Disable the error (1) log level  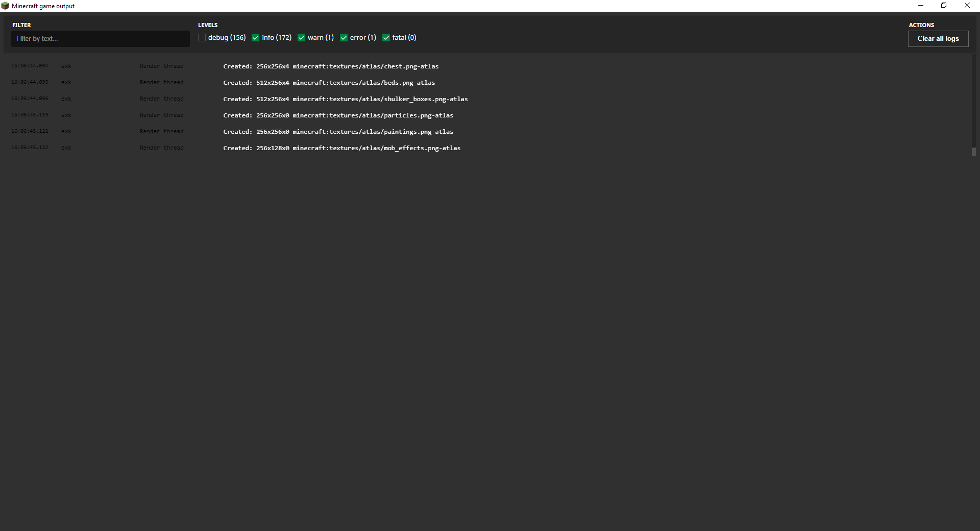344,38
